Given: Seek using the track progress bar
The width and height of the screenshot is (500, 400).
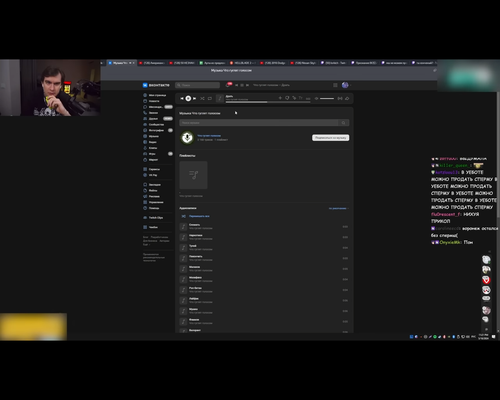Looking at the screenshot, I should 268,102.
